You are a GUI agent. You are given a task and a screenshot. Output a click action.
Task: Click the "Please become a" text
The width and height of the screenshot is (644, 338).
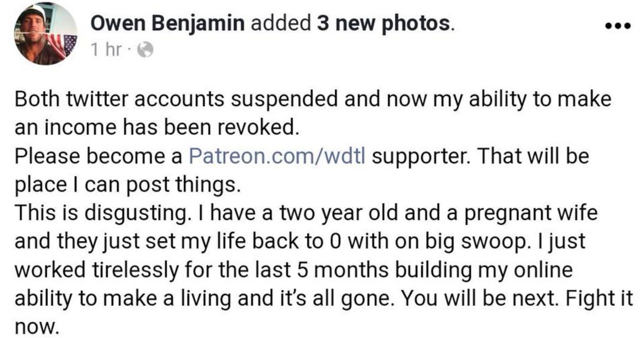[98, 157]
